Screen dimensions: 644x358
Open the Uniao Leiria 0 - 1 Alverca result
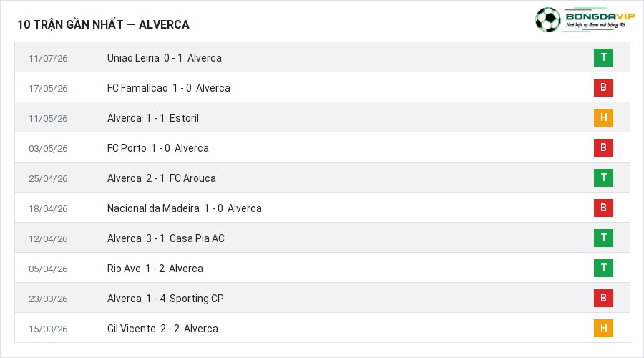(x=165, y=58)
